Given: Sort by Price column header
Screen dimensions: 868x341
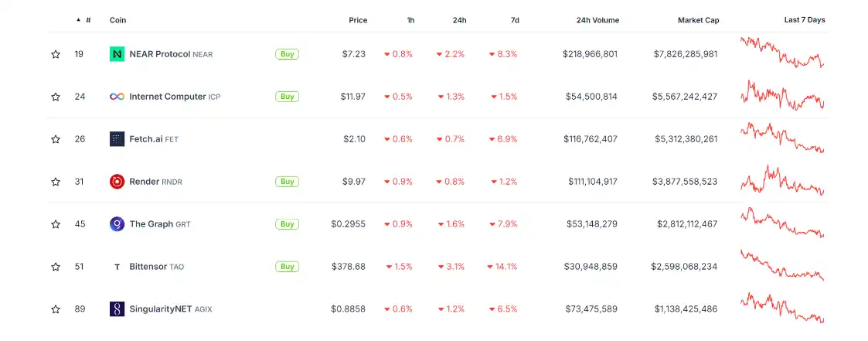Looking at the screenshot, I should coord(358,20).
